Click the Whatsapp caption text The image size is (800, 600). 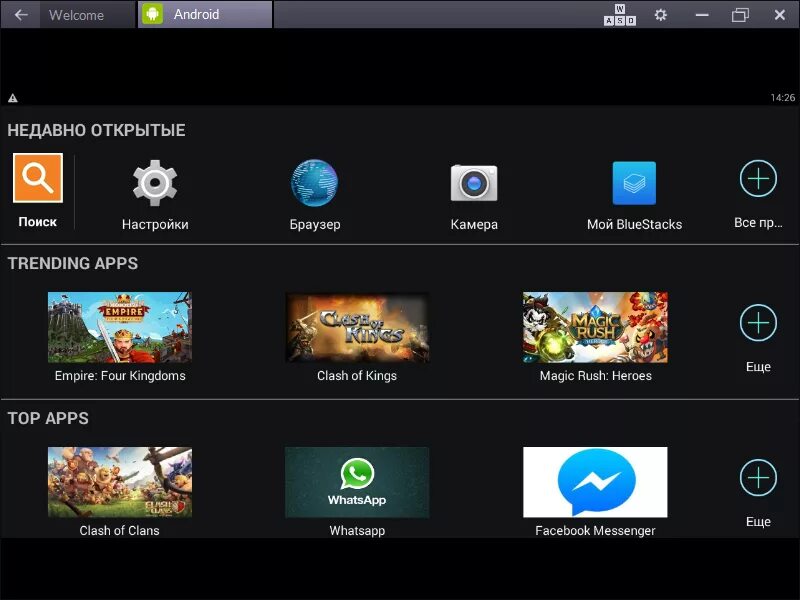tap(357, 531)
